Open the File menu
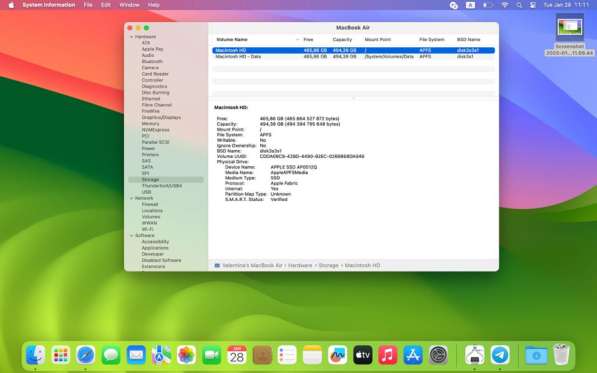This screenshot has width=597, height=373. [88, 5]
